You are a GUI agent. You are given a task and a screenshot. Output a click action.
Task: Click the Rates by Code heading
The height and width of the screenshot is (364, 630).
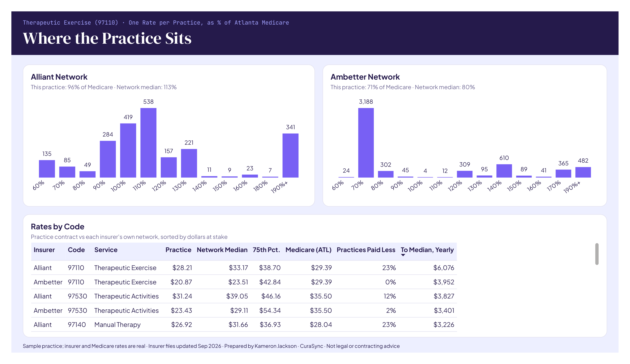(58, 226)
